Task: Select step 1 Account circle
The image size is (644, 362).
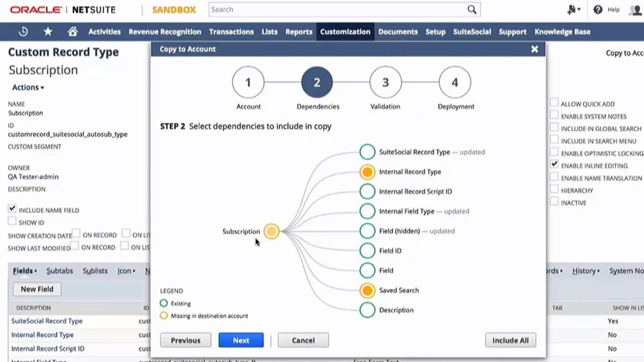Action: pyautogui.click(x=248, y=82)
